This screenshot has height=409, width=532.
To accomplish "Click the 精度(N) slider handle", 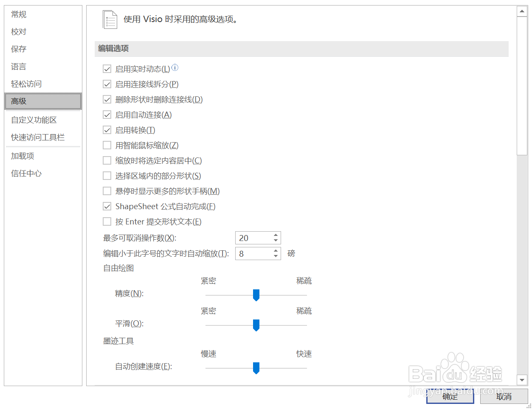I will click(x=256, y=295).
